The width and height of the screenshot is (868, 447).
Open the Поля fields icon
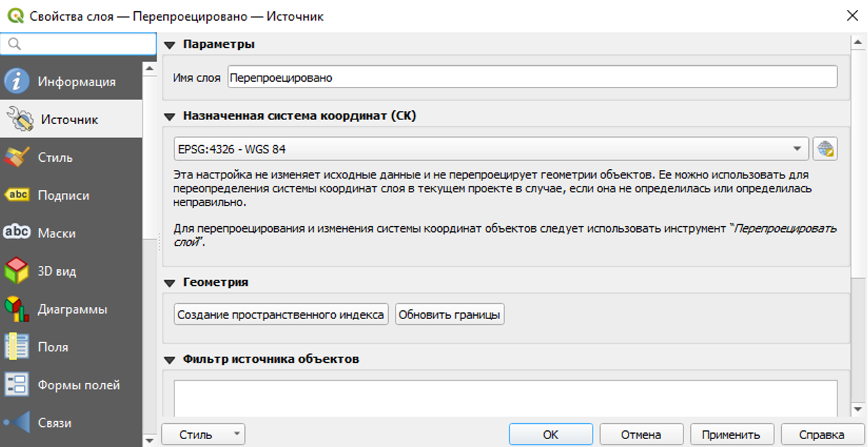[x=17, y=347]
